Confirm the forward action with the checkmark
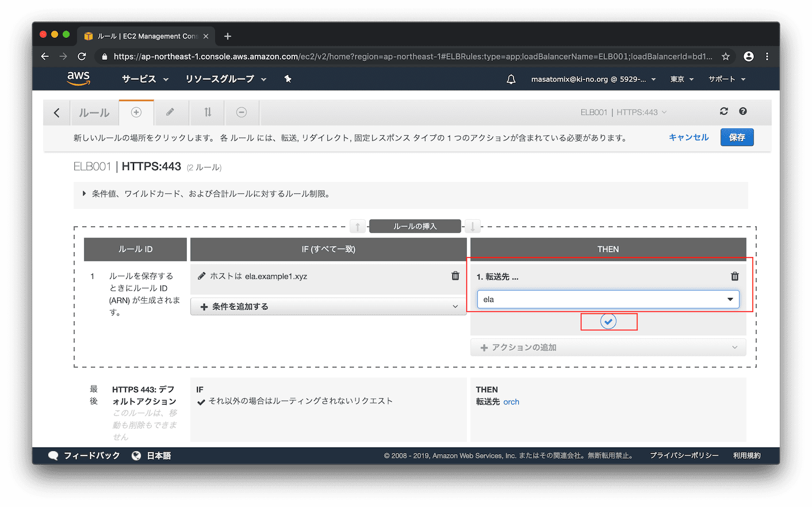The width and height of the screenshot is (812, 507). 608,322
